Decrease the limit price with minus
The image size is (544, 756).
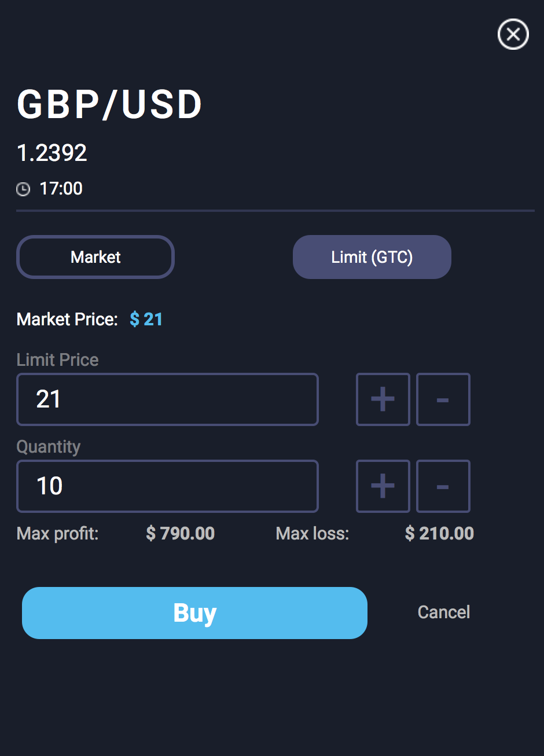point(443,399)
